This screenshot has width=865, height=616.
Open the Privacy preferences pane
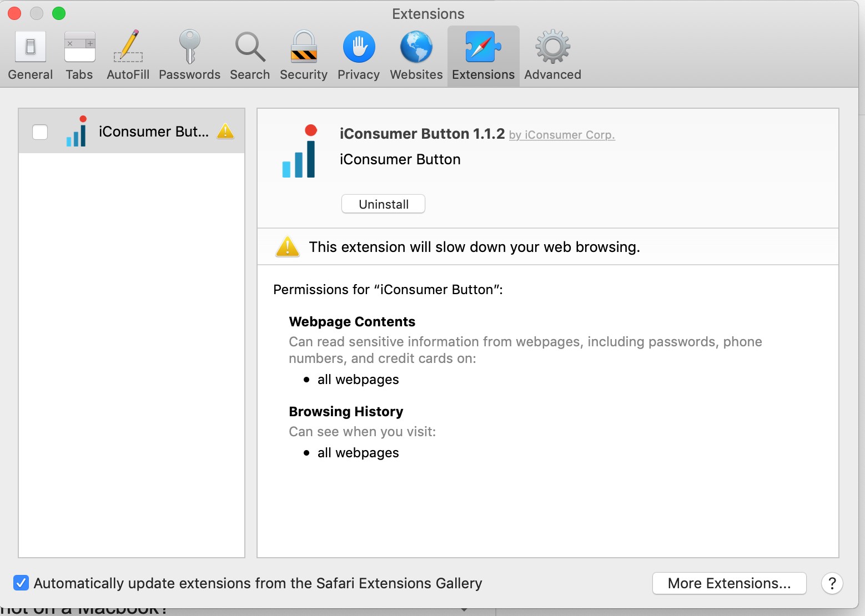(x=359, y=56)
